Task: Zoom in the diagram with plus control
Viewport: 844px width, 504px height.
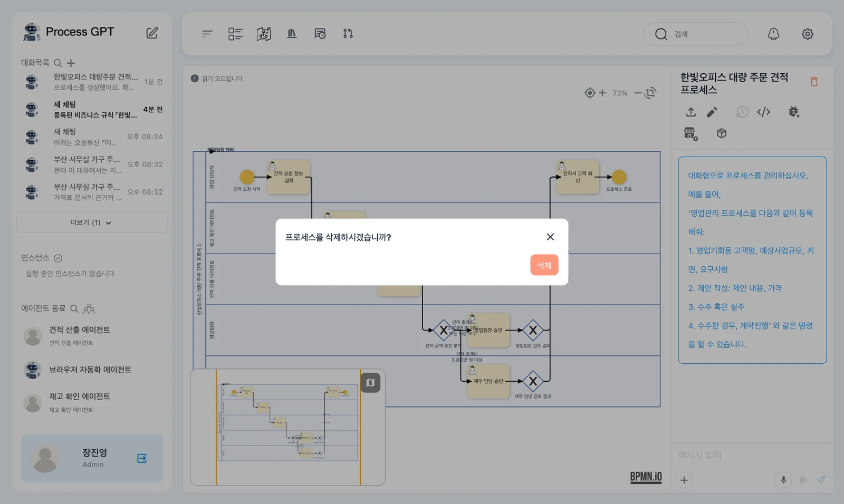Action: pyautogui.click(x=602, y=93)
